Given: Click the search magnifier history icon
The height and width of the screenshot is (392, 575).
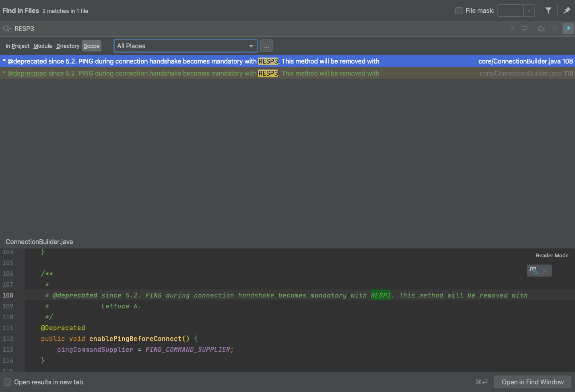Looking at the screenshot, I should tap(7, 29).
